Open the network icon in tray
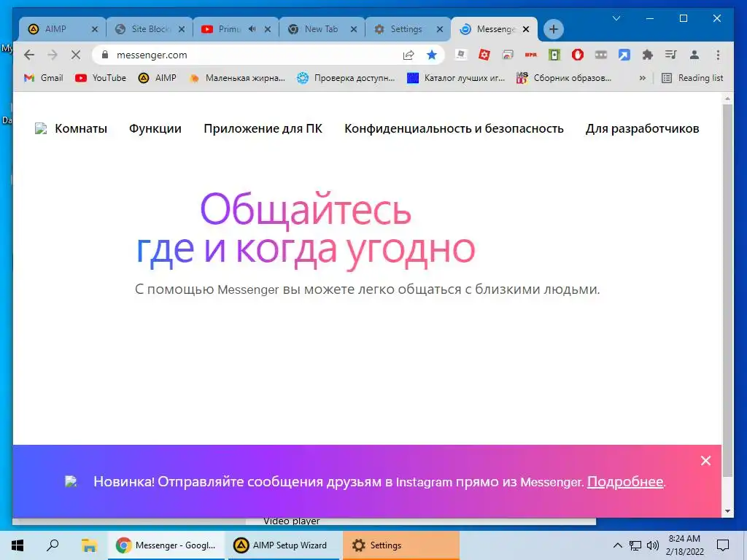The image size is (747, 560). click(635, 545)
